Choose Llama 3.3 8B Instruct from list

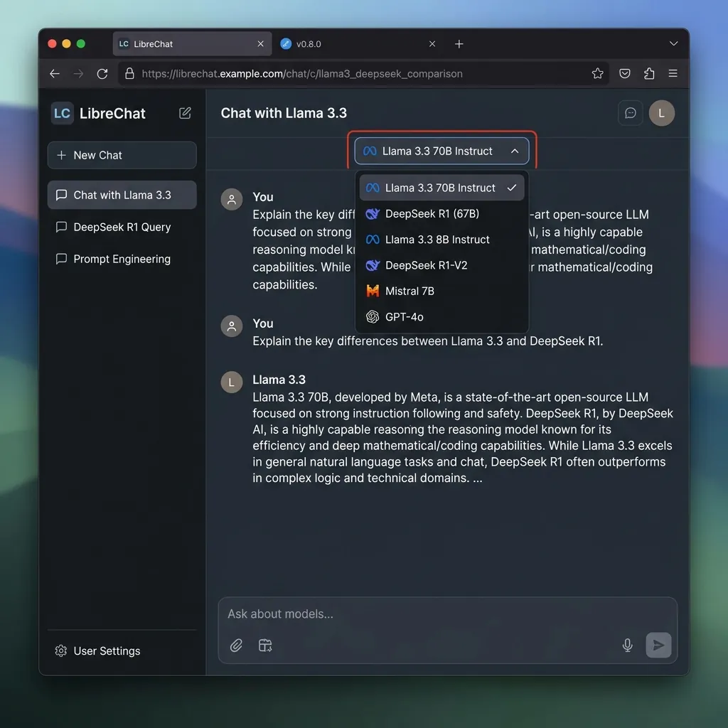441,240
